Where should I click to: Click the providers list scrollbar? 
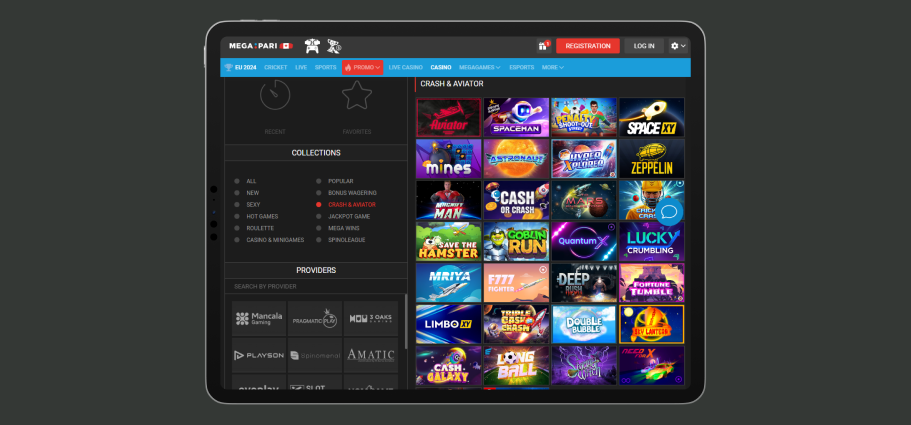406,321
